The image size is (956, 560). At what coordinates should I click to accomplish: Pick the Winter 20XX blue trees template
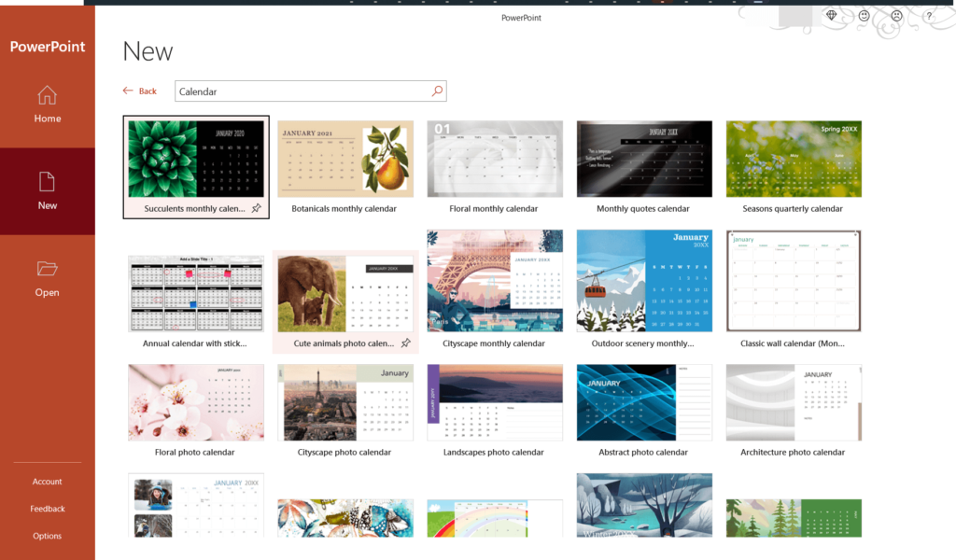[644, 505]
